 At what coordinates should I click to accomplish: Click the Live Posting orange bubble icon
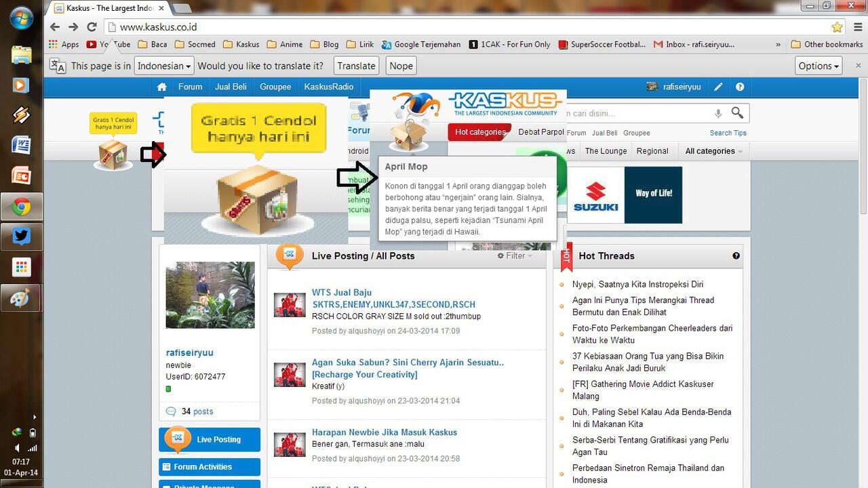pyautogui.click(x=290, y=256)
